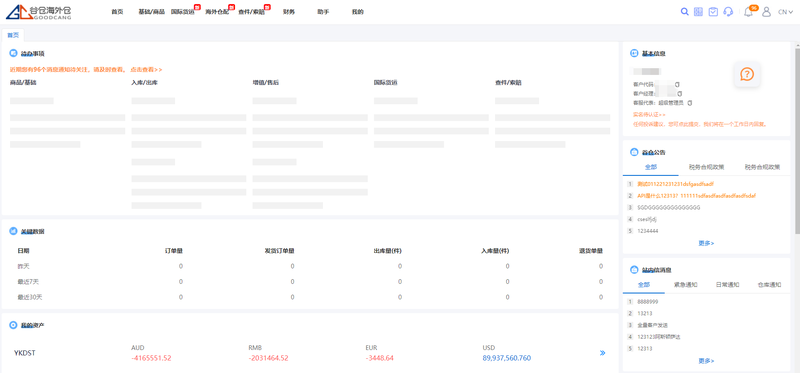800x373 pixels.
Task: Click the 昨天 row label
Action: click(23, 266)
